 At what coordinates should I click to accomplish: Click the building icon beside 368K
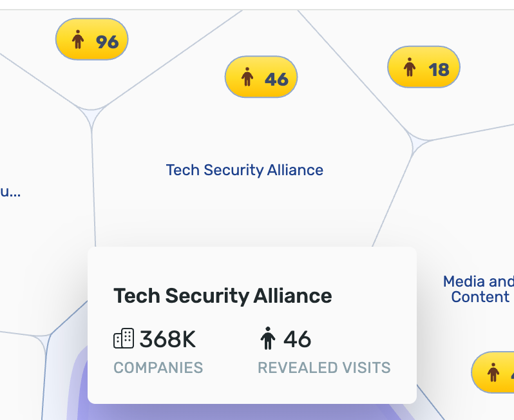(x=124, y=338)
